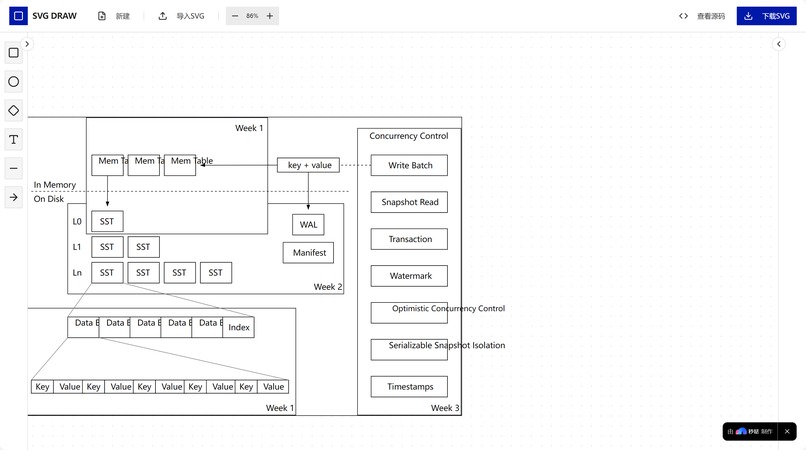Zoom out with the minus button
This screenshot has width=806, height=450.
click(x=235, y=16)
